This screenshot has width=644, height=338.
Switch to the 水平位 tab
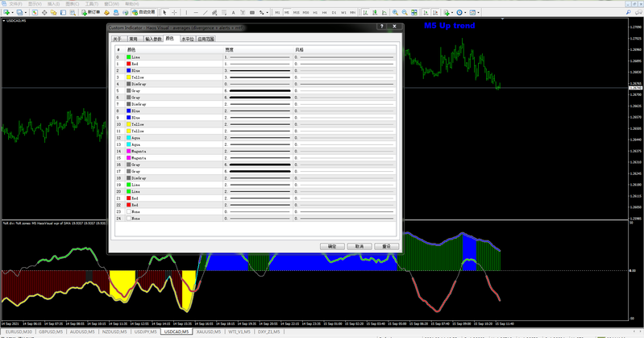tap(187, 39)
